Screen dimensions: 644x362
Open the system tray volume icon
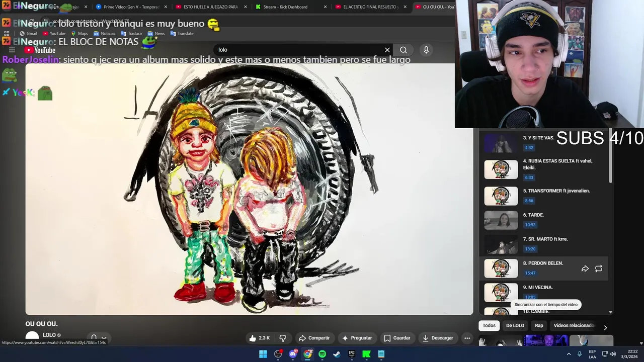[x=613, y=354]
